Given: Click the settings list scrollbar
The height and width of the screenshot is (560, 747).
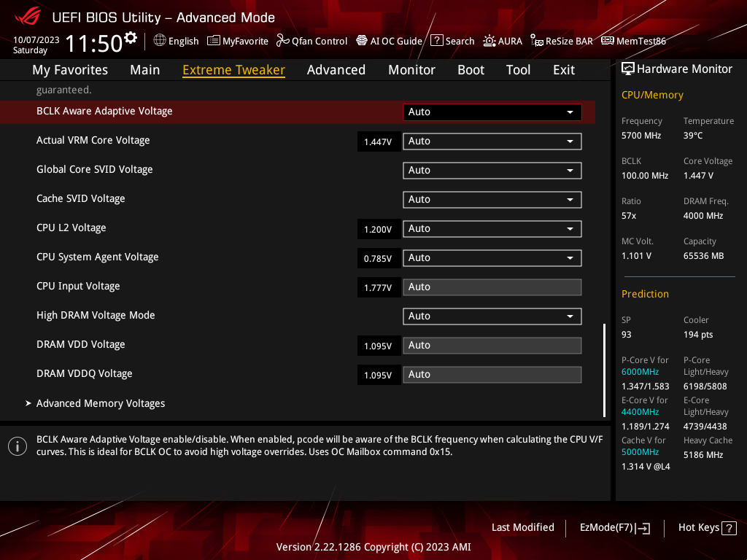Looking at the screenshot, I should (604, 370).
